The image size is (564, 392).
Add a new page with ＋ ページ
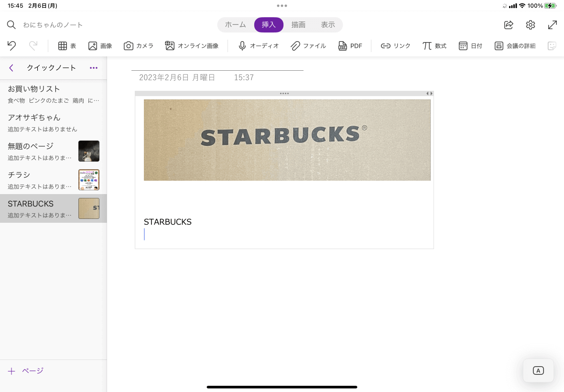(26, 371)
